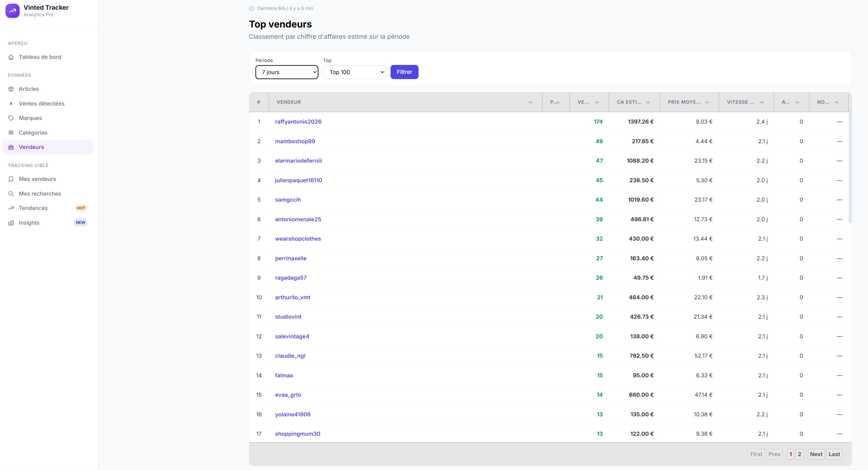The height and width of the screenshot is (470, 868).
Task: Open Tableau de bord in sidebar
Action: pos(48,57)
